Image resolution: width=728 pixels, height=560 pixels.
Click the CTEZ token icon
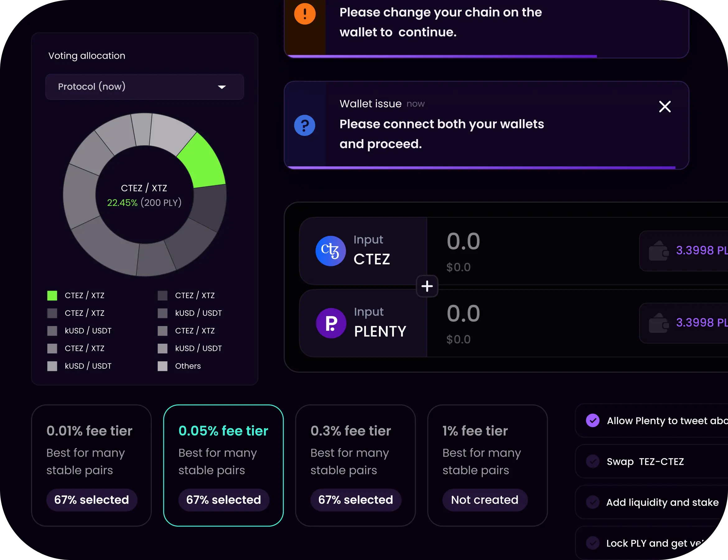point(330,251)
